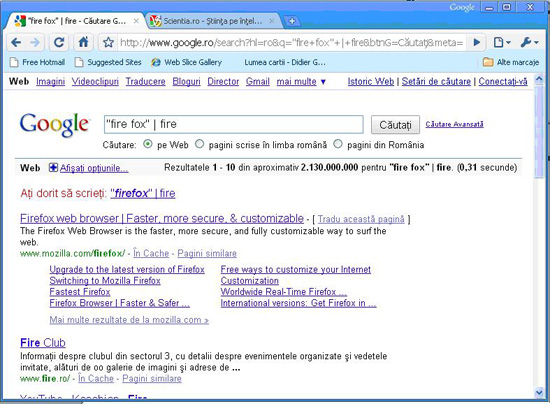Expand the 'mai multe' dropdown
Image resolution: width=550 pixels, height=404 pixels.
[301, 82]
